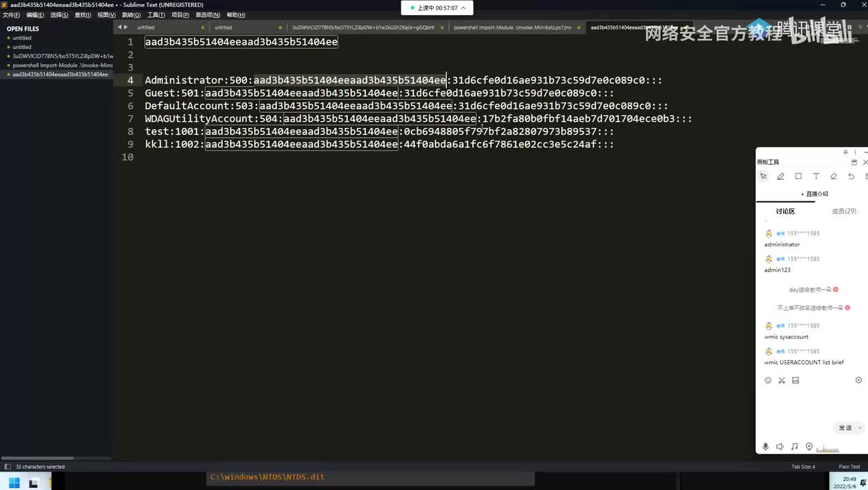The image size is (868, 490).
Task: Click chat message 'admin123'
Action: (x=778, y=270)
